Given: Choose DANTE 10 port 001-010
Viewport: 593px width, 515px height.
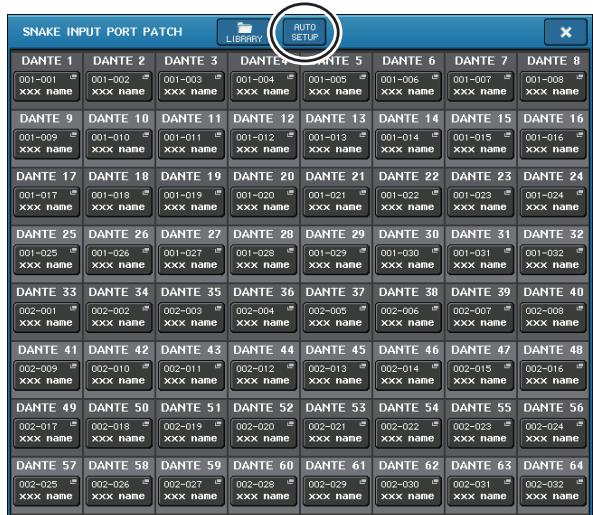Looking at the screenshot, I should click(x=119, y=144).
